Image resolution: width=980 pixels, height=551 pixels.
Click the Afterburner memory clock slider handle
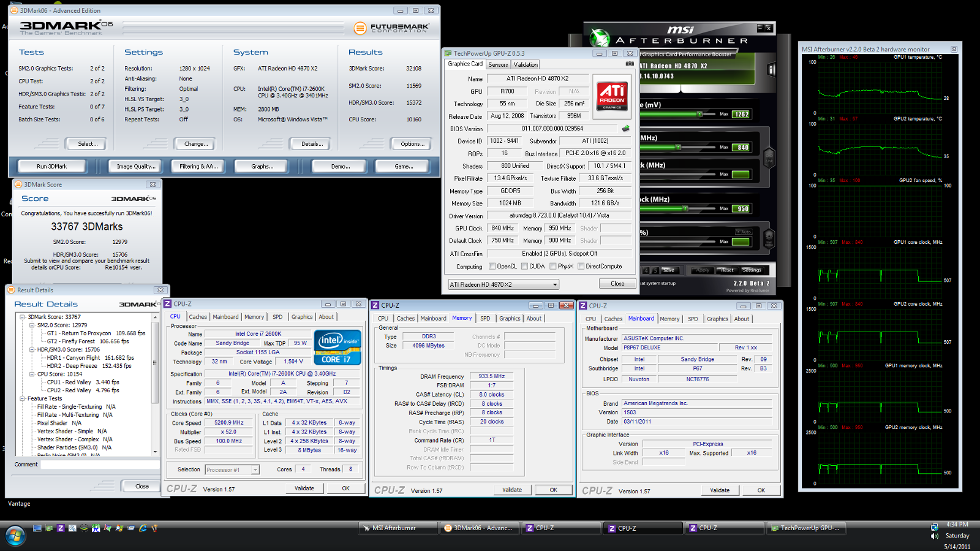pyautogui.click(x=685, y=208)
